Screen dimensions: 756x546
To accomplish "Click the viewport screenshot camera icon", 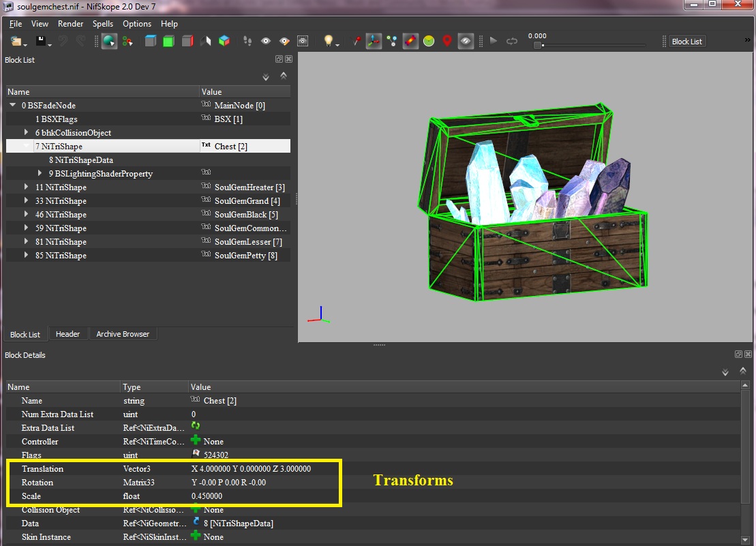I will 303,42.
